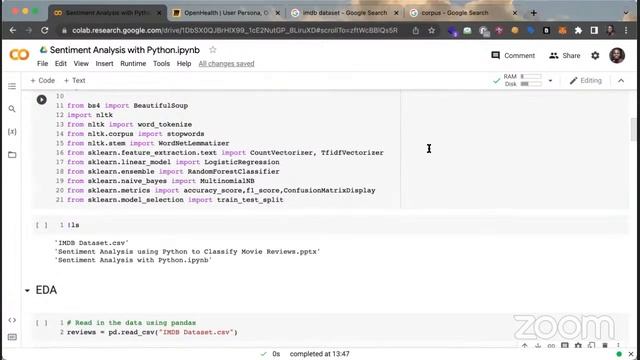Click the EDA section heading
The image size is (640, 360).
pos(46,290)
